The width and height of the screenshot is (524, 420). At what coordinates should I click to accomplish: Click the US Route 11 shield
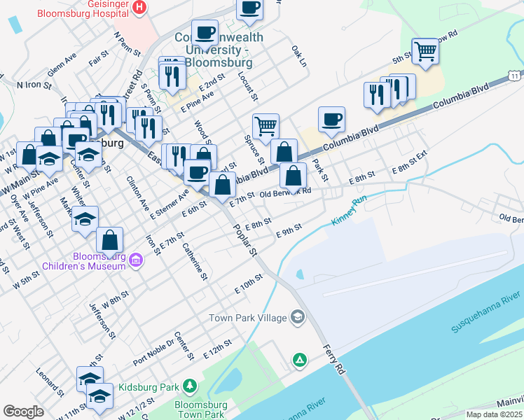click(514, 76)
